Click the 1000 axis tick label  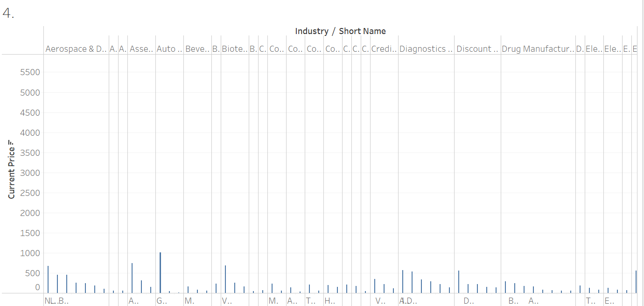click(29, 253)
